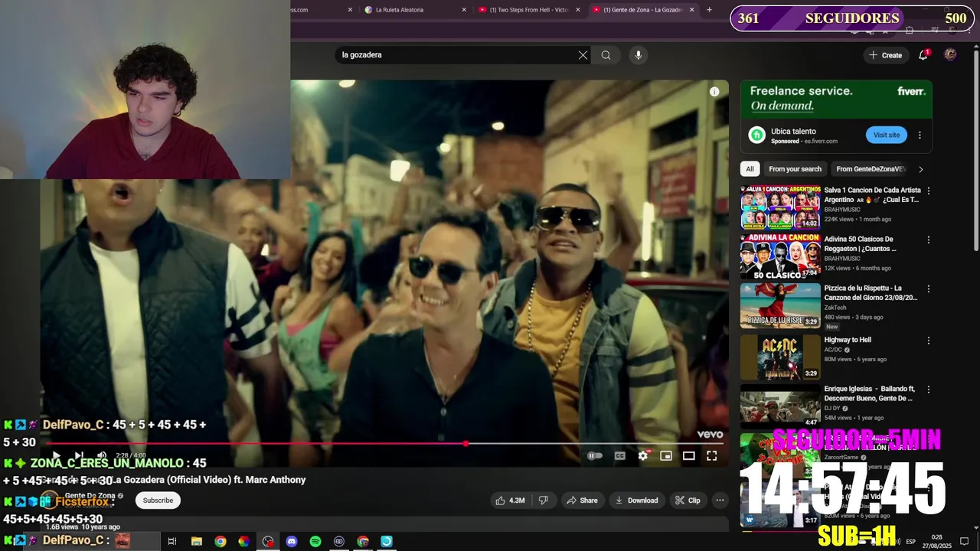Open Highway to Hell AC/DC thumbnail
980x551 pixels.
point(780,357)
